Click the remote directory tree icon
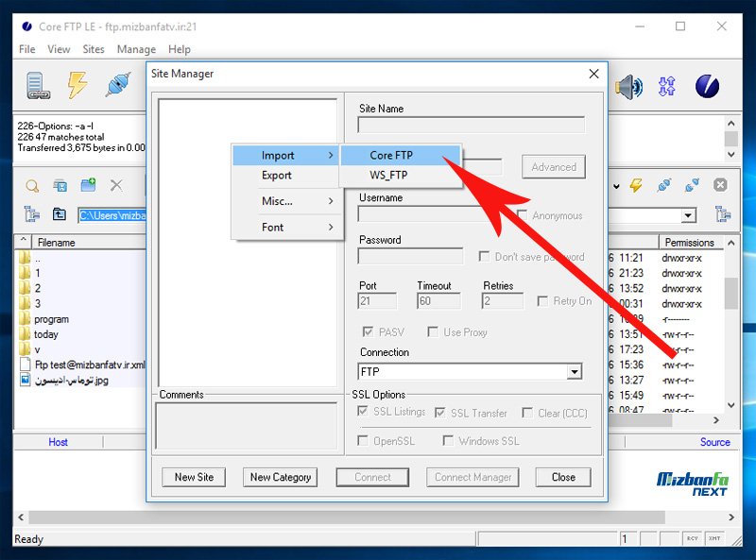The height and width of the screenshot is (560, 756). click(x=723, y=214)
